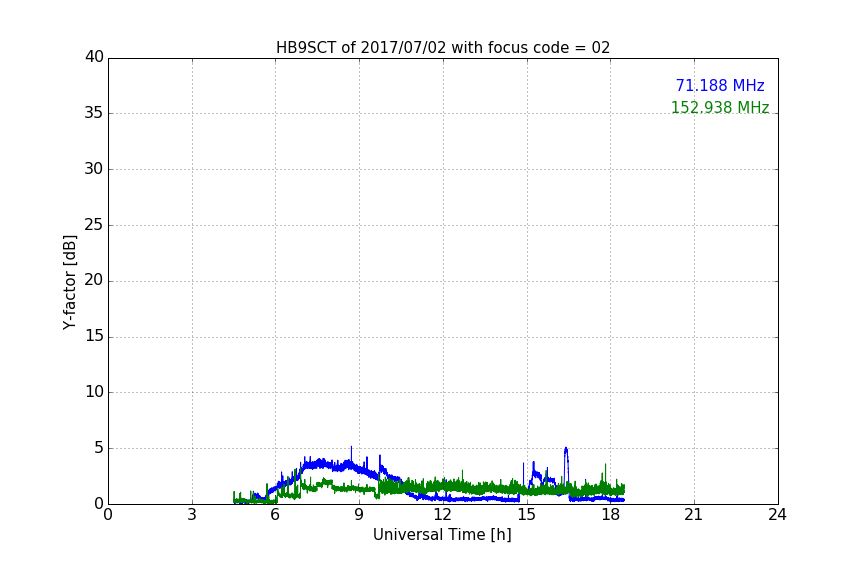Click the y-axis tick label '40'

coord(94,56)
